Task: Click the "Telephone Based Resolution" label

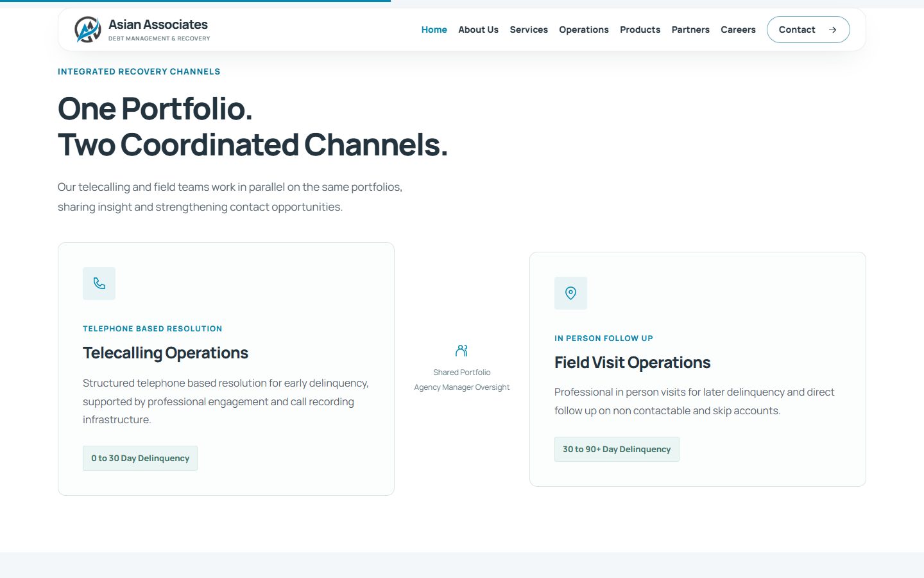Action: click(152, 329)
